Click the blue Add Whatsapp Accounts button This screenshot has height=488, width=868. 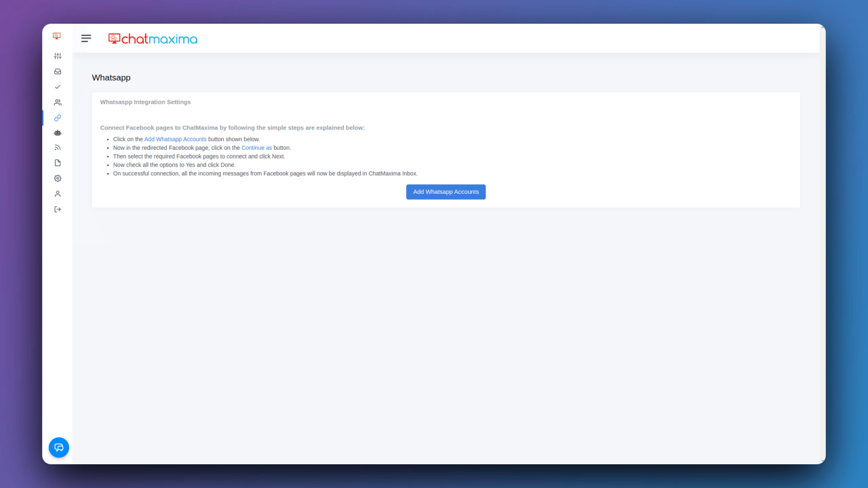click(x=446, y=192)
